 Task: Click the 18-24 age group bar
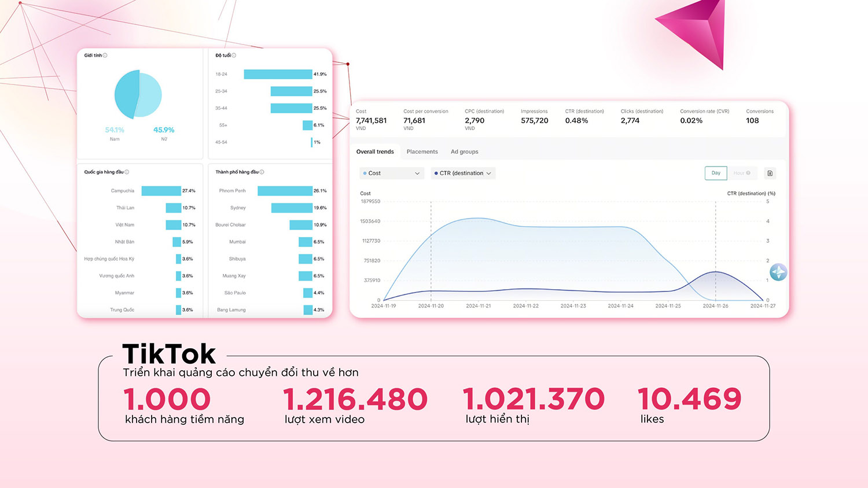(x=278, y=75)
